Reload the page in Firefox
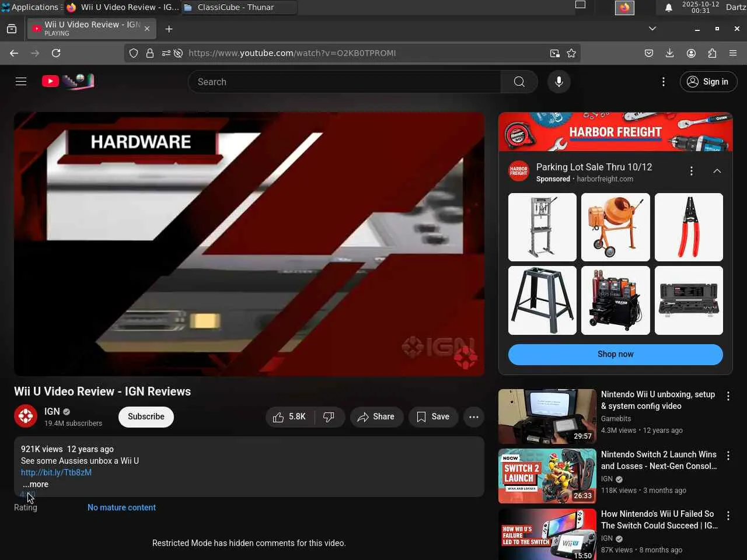This screenshot has height=560, width=747. [x=56, y=53]
